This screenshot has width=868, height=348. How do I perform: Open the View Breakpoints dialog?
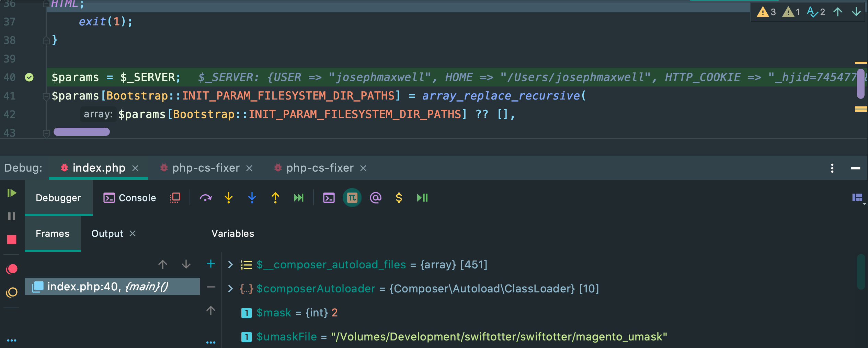tap(11, 269)
